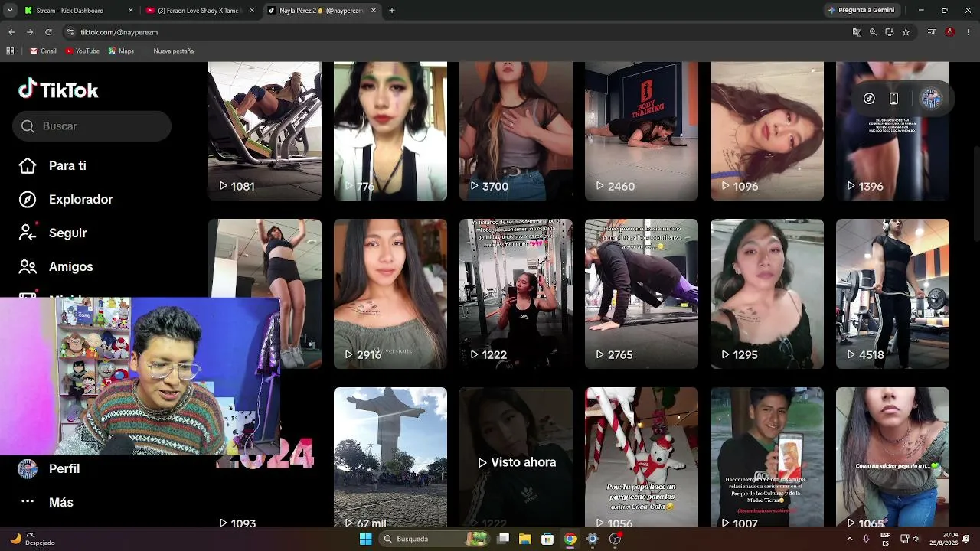Open Microsoft Store from the taskbar
Image resolution: width=980 pixels, height=551 pixels.
(547, 539)
